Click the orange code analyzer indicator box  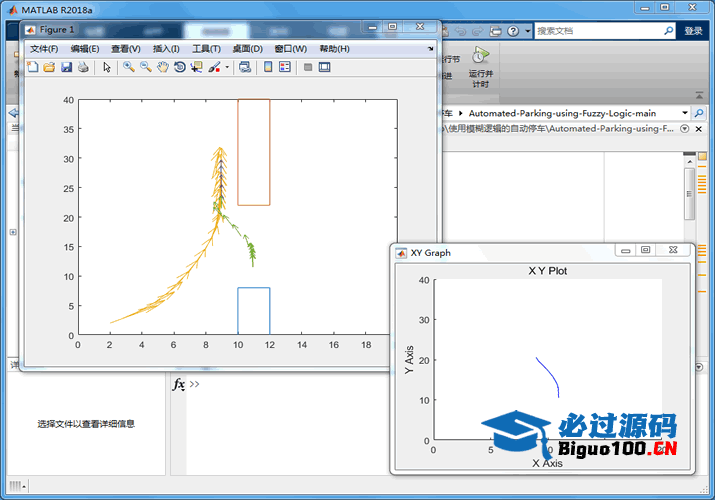[x=702, y=156]
